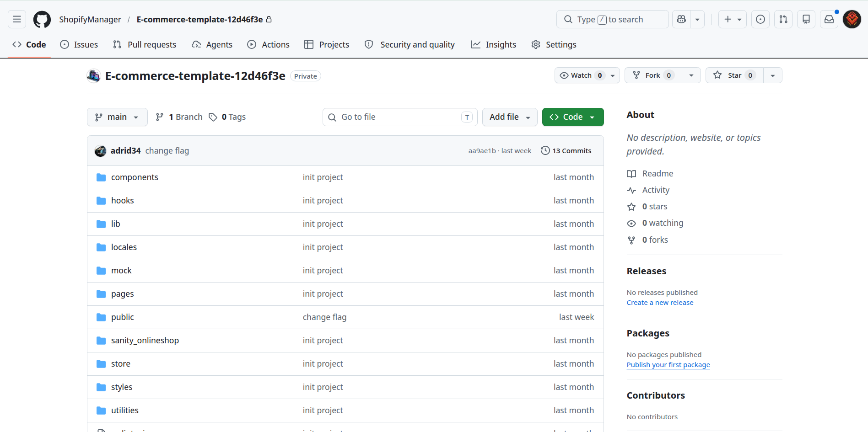Click Create a new release
868x432 pixels.
point(660,303)
